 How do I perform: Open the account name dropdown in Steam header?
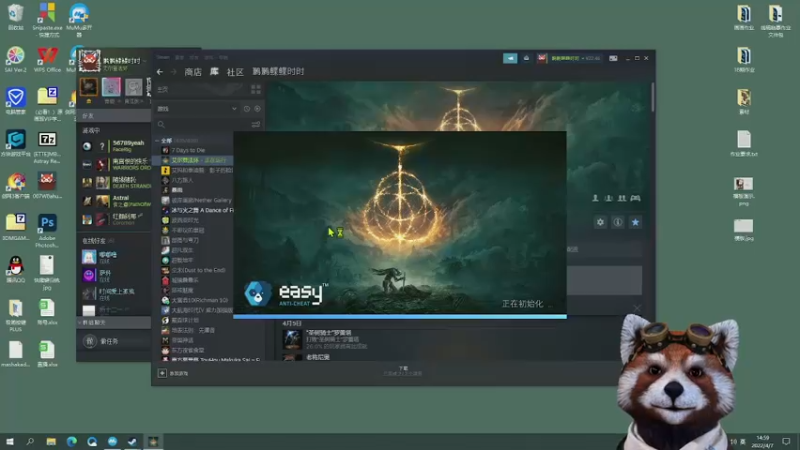(576, 58)
